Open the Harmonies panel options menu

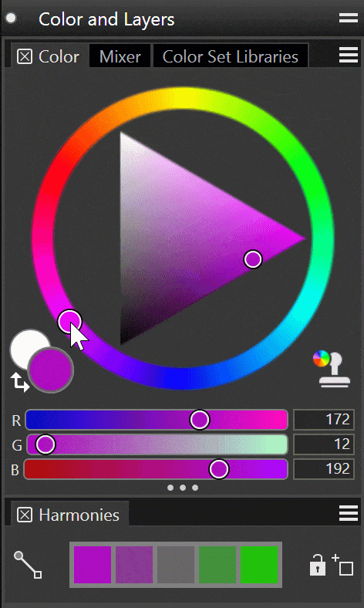click(348, 513)
